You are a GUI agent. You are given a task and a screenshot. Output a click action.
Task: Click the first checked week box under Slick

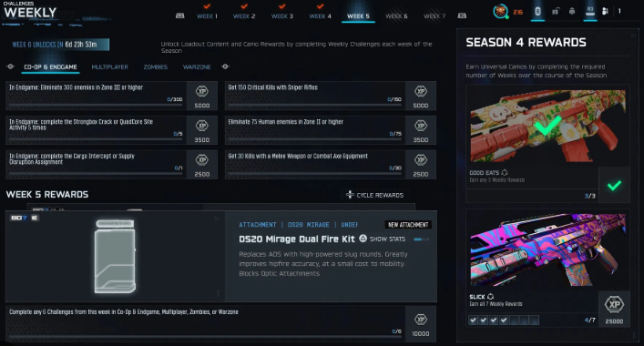click(473, 321)
